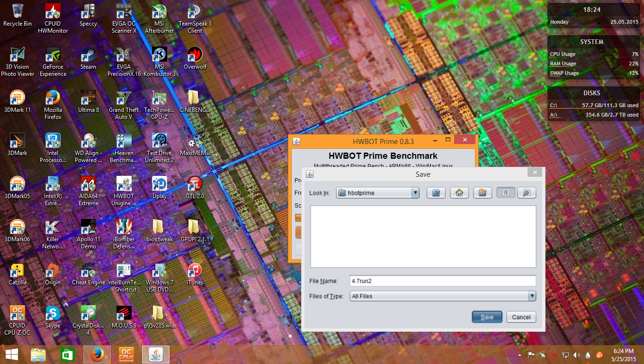Screen dimensions: 644x364
Task: Select the Uplay desktop icon
Action: click(159, 188)
